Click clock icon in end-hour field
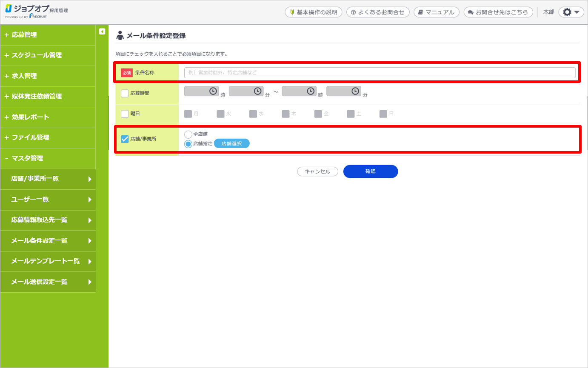 pyautogui.click(x=311, y=91)
